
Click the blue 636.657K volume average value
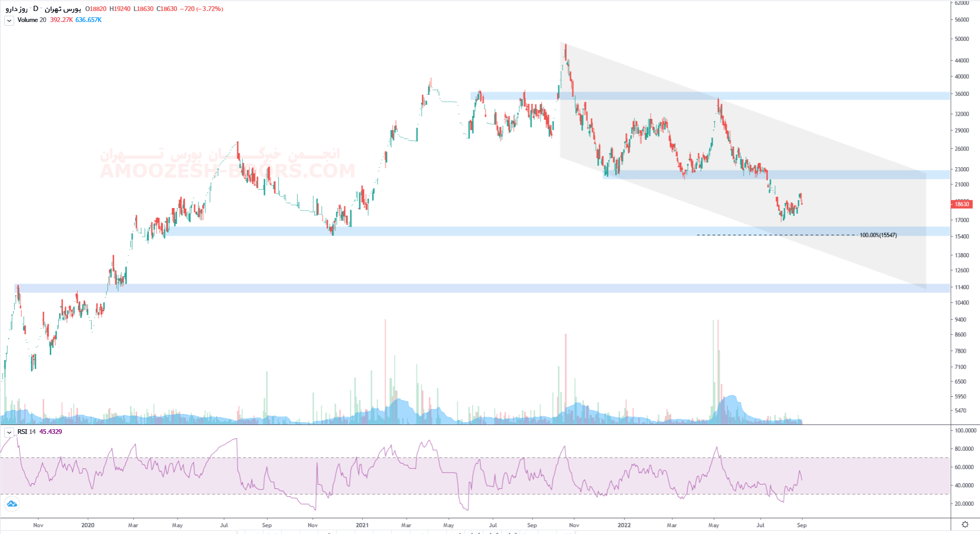point(89,20)
